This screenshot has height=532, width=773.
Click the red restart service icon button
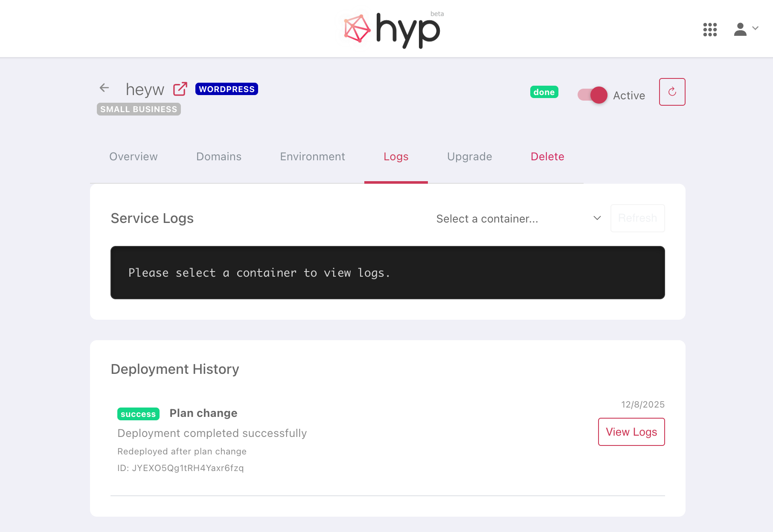[x=672, y=92]
